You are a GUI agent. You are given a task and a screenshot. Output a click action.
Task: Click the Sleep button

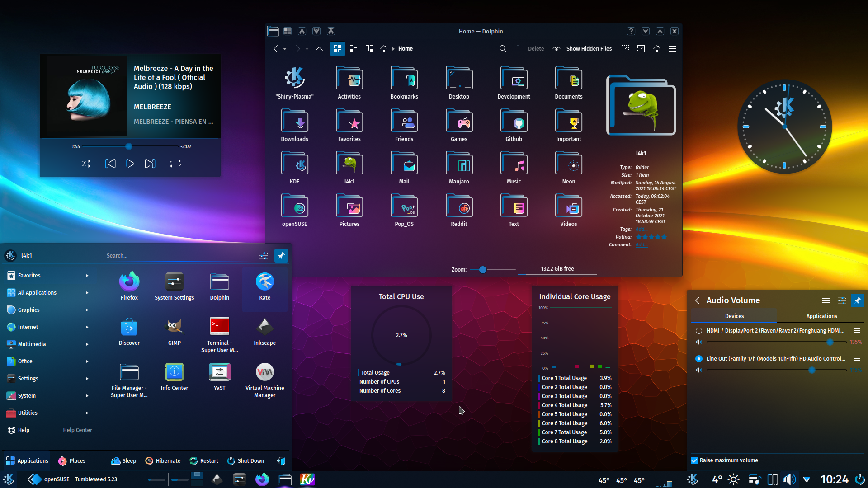point(123,461)
